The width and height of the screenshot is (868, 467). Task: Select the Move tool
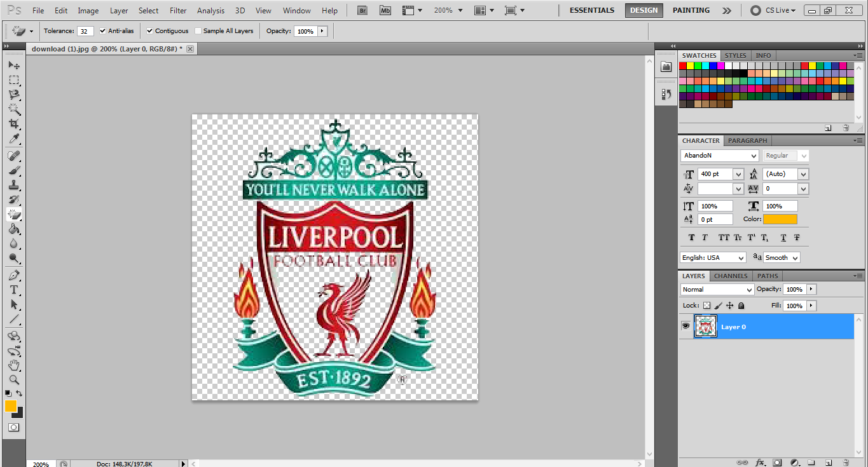[14, 65]
